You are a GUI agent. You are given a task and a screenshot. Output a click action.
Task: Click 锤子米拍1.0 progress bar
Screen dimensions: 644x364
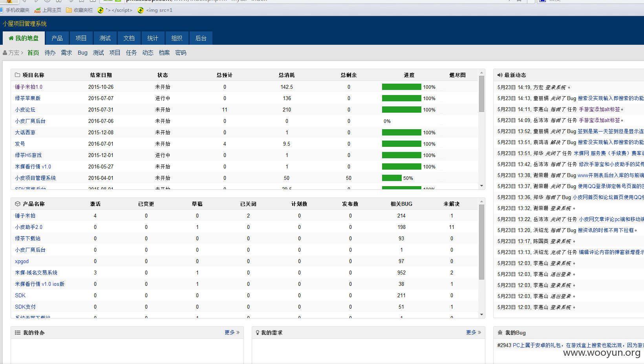[x=402, y=87]
